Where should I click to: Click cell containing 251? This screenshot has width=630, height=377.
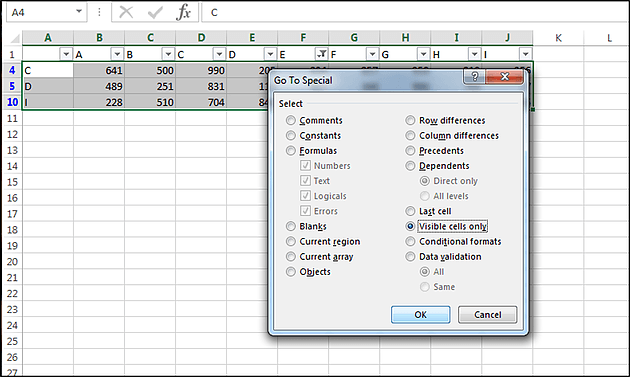coord(150,86)
